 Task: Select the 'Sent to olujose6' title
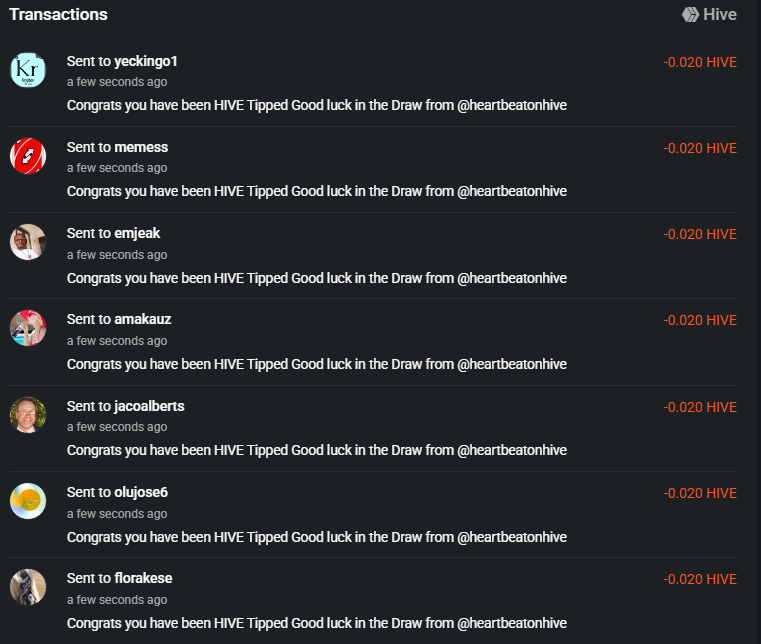(117, 492)
